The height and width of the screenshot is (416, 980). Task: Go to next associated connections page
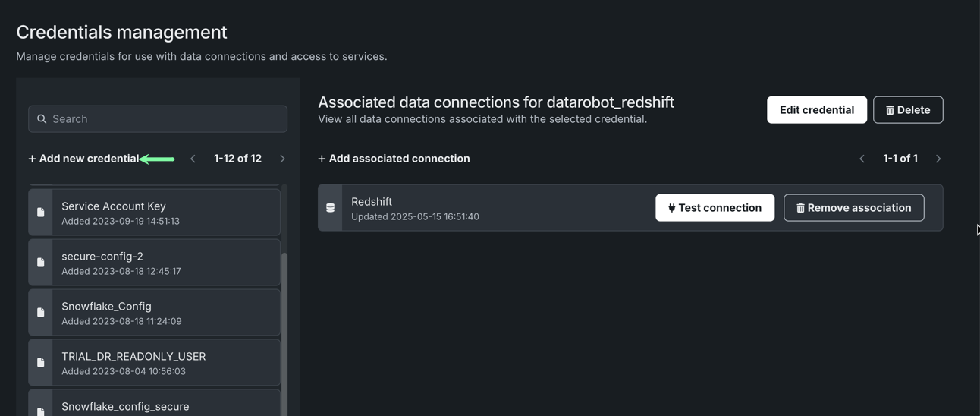click(938, 159)
